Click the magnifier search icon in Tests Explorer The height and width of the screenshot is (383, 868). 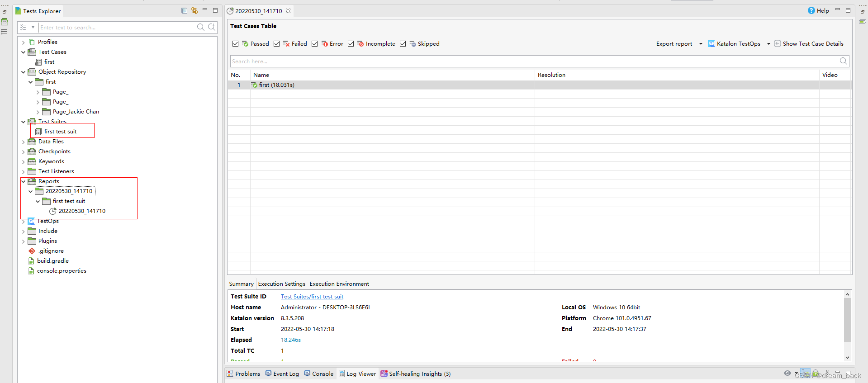(x=201, y=27)
